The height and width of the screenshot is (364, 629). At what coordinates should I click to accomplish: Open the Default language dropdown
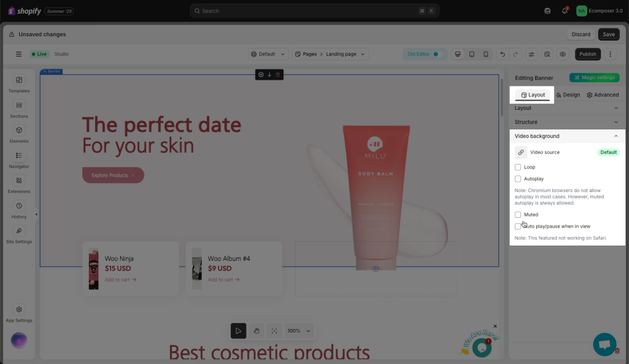coord(268,54)
